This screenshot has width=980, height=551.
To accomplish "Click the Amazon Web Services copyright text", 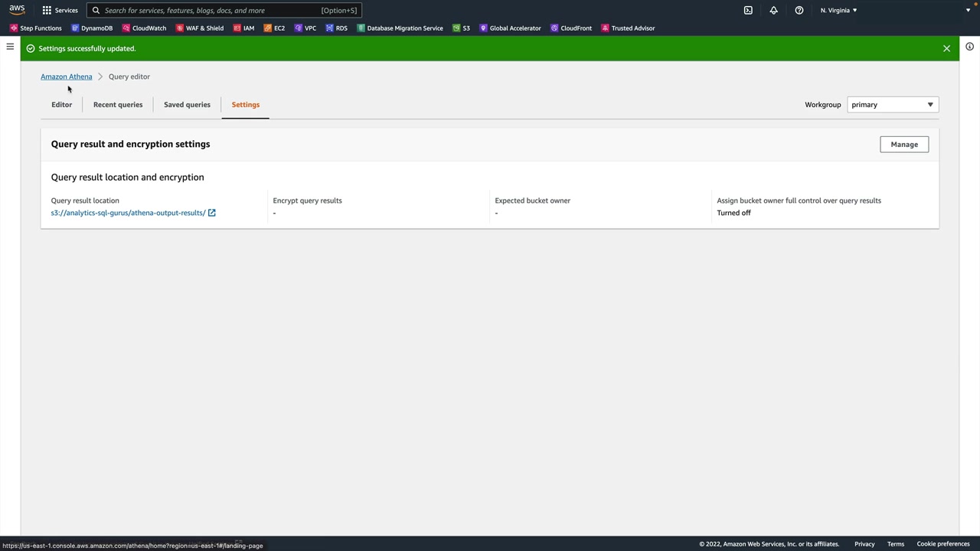I will 769,544.
